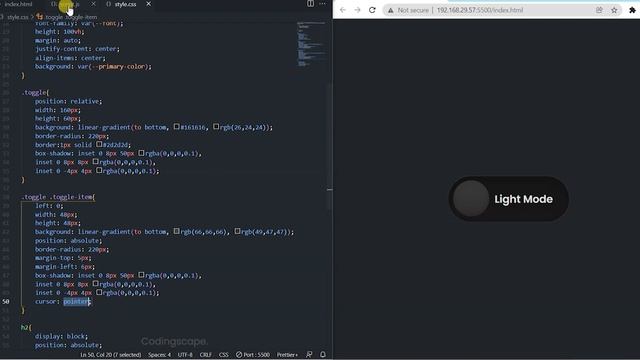Close the JavaScript file tab
Viewport: 640px width, 360px height.
pos(93,4)
